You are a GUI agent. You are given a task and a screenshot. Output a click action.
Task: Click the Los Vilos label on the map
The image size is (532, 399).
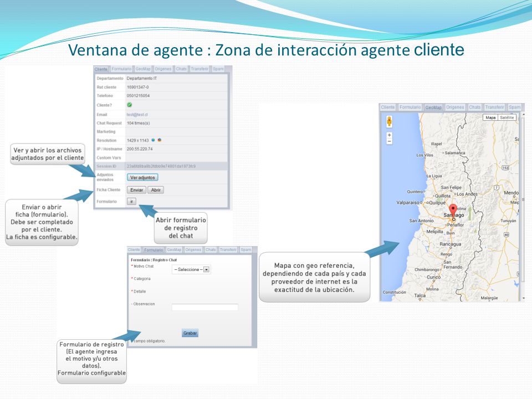pyautogui.click(x=425, y=155)
